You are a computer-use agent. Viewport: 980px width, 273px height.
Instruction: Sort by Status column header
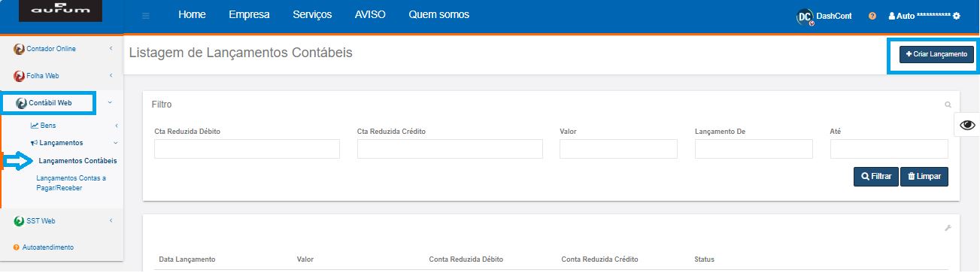point(704,259)
